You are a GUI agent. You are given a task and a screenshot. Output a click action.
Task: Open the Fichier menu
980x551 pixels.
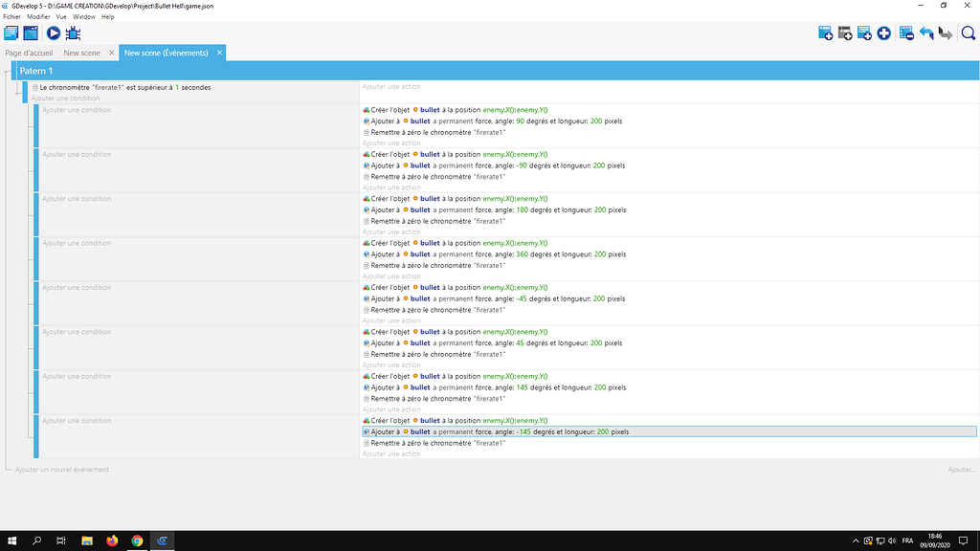11,17
